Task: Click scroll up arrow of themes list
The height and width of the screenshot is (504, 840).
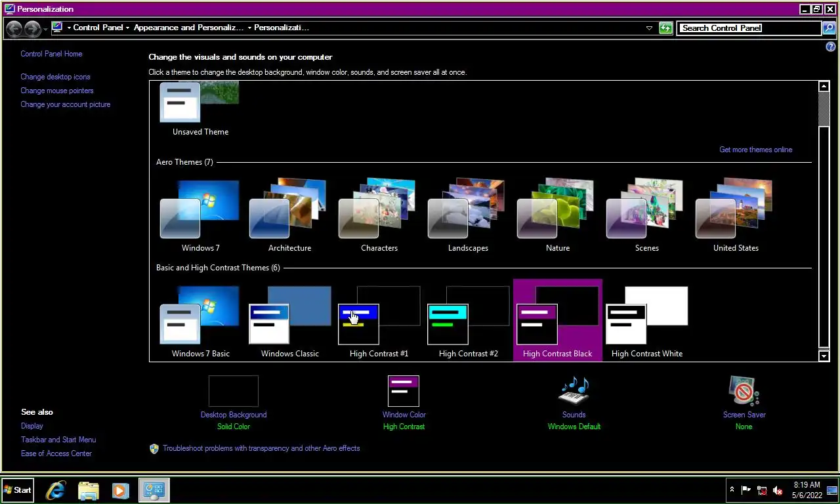Action: coord(824,86)
